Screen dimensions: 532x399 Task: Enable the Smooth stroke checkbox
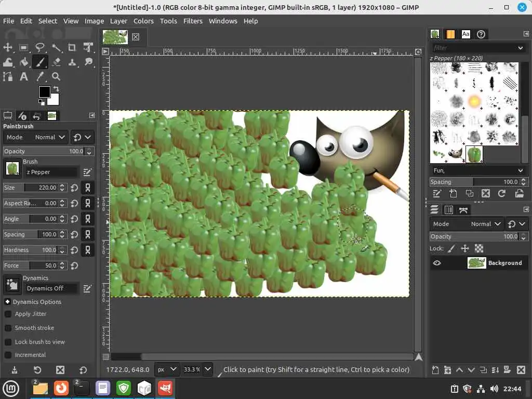point(8,328)
